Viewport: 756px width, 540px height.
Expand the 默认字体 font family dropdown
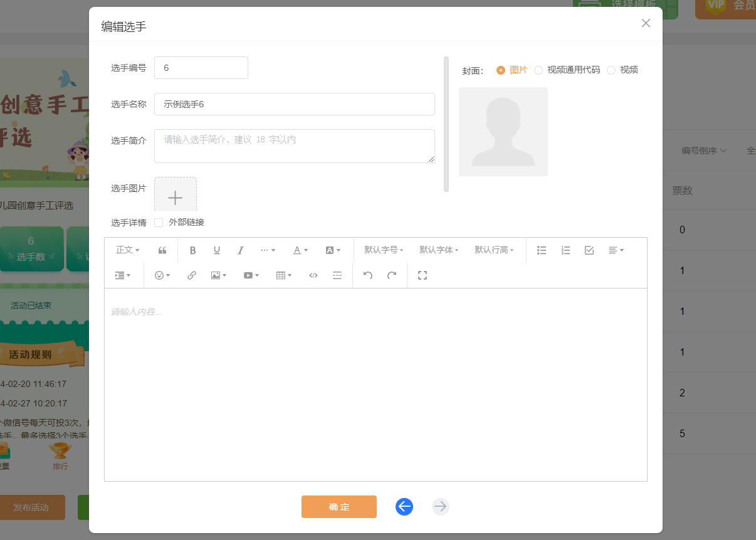[x=439, y=250]
